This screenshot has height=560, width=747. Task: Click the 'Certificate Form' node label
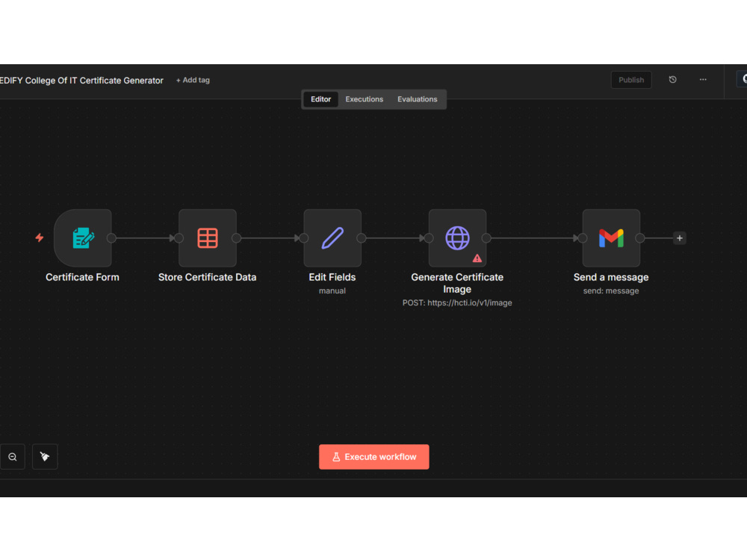pos(82,277)
